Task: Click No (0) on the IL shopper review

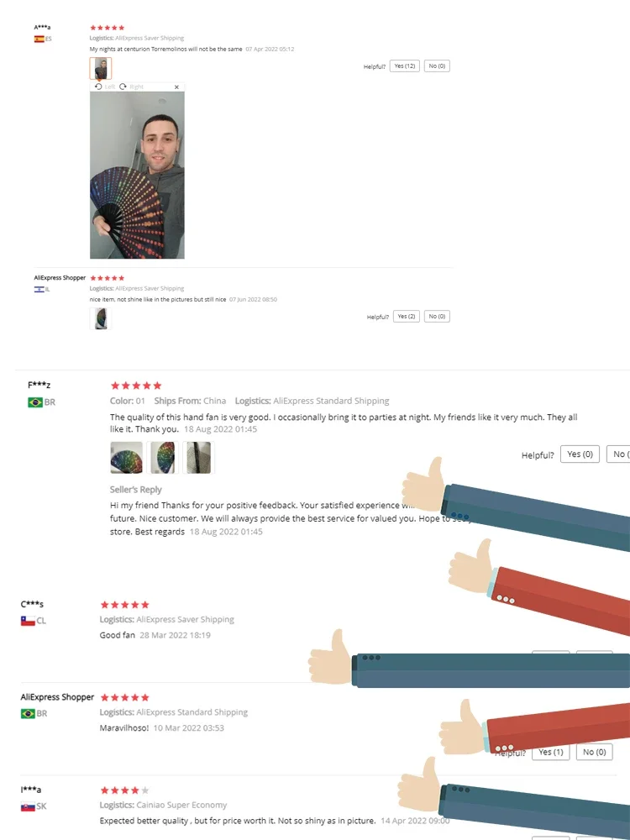Action: (x=437, y=316)
